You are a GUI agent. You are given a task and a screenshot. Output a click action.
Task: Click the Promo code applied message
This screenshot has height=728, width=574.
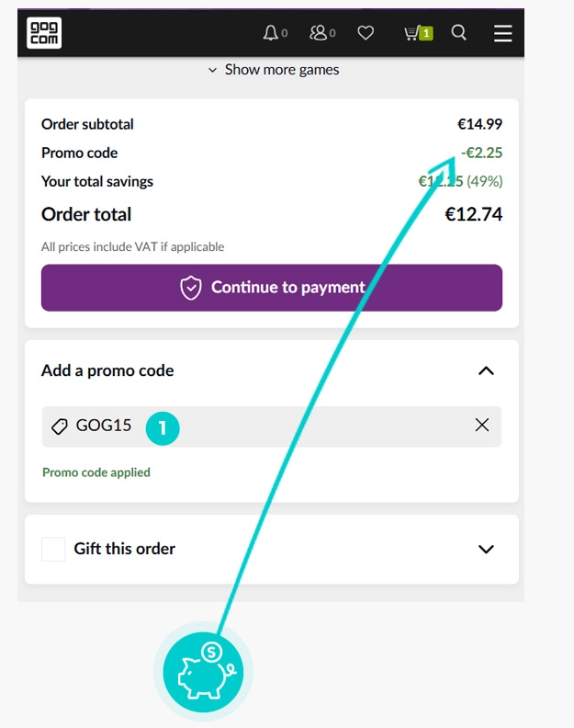tap(96, 472)
